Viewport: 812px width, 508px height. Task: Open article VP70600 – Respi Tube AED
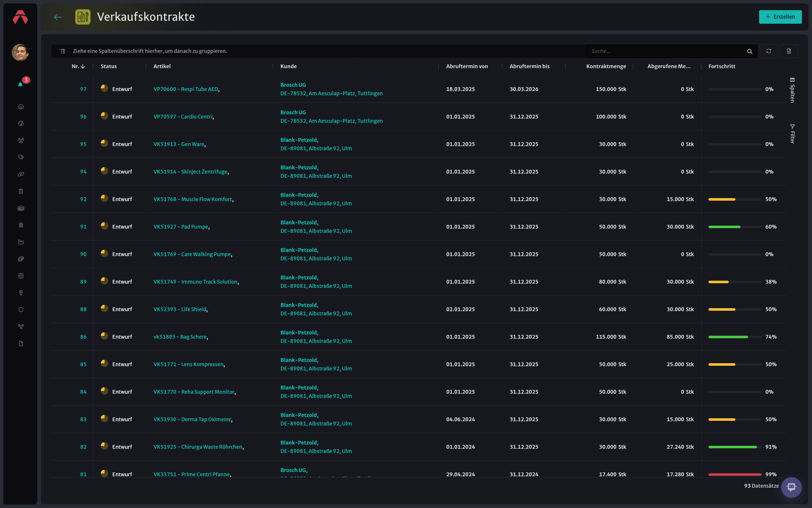point(186,89)
